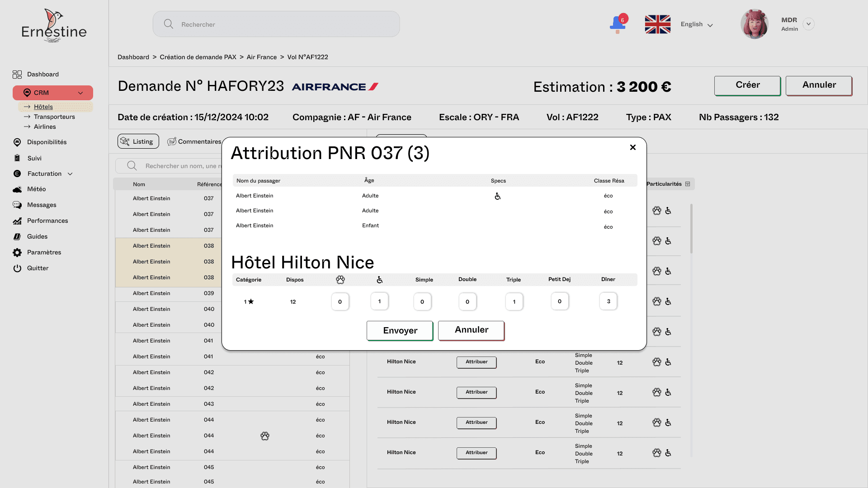Image resolution: width=868 pixels, height=488 pixels.
Task: Open the Messages sidebar item
Action: tap(42, 205)
